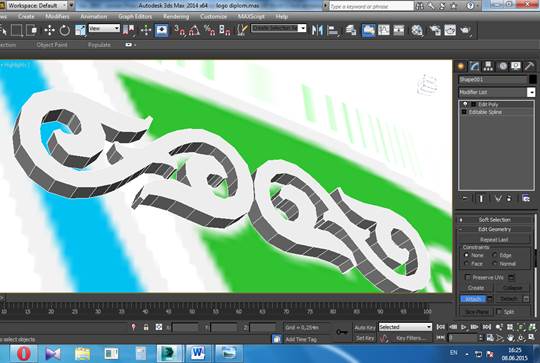Toggle Angle Snap
540x363 pixels.
pos(194,30)
